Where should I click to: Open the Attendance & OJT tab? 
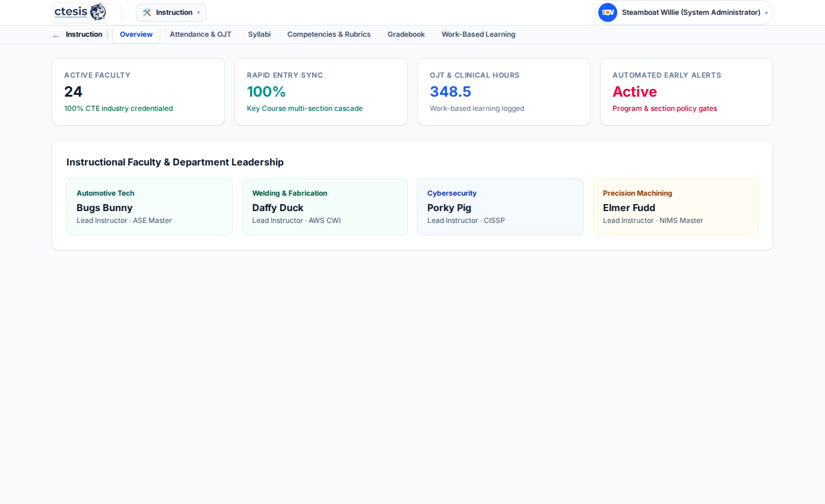(201, 34)
